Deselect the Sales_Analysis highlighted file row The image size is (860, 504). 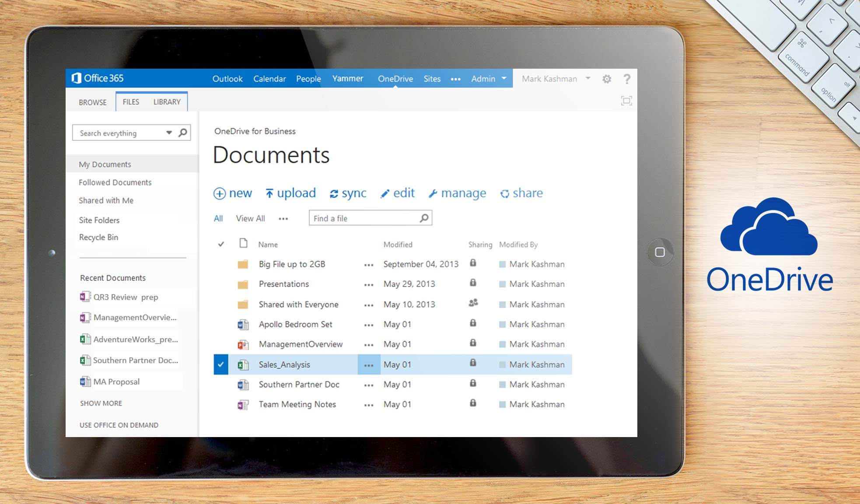[221, 364]
